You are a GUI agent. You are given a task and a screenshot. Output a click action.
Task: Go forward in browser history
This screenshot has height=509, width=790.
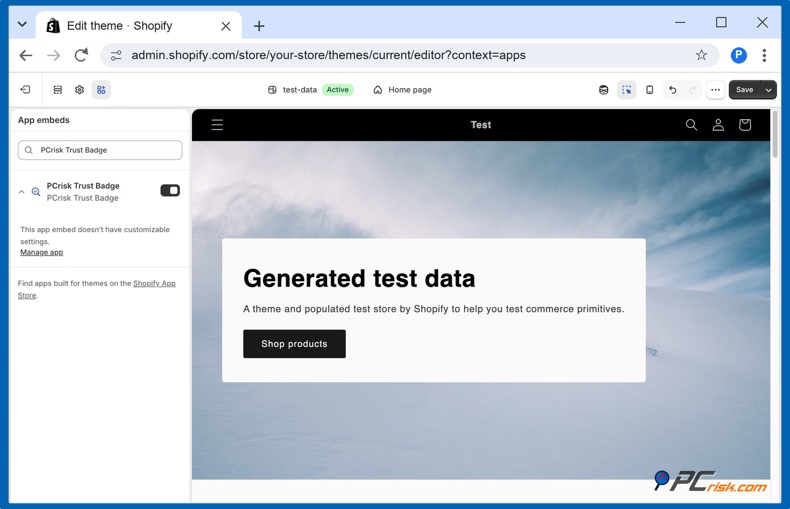53,55
